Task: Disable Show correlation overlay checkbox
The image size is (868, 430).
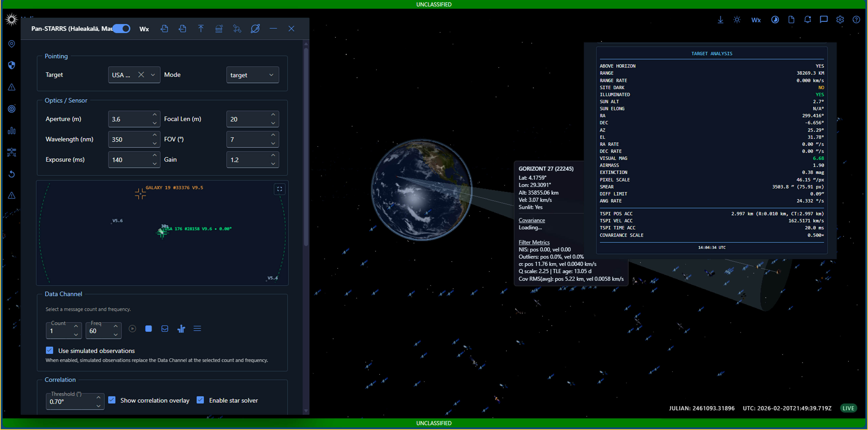Action: click(112, 400)
